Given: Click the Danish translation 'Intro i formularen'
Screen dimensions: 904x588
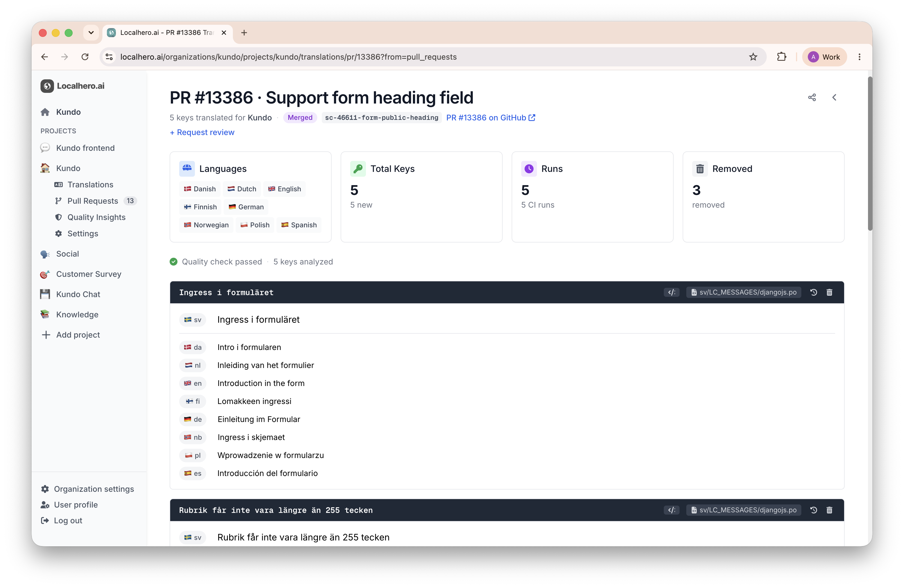Looking at the screenshot, I should 249,347.
